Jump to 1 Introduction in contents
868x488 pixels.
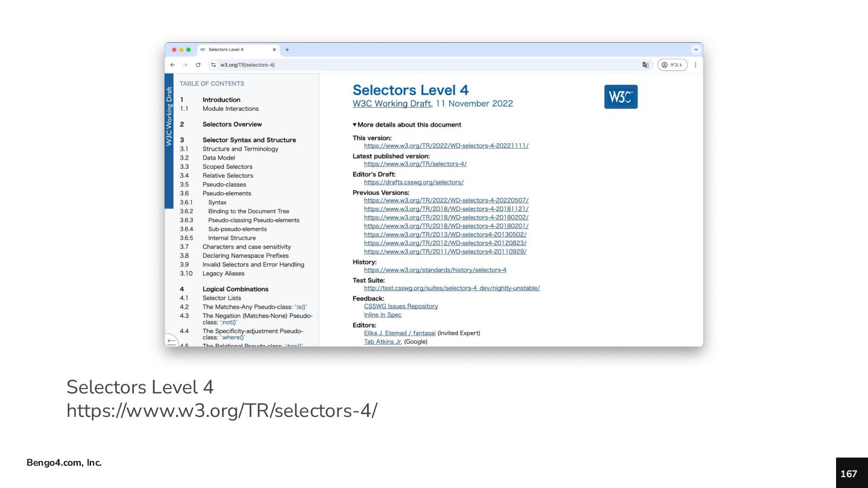click(221, 100)
